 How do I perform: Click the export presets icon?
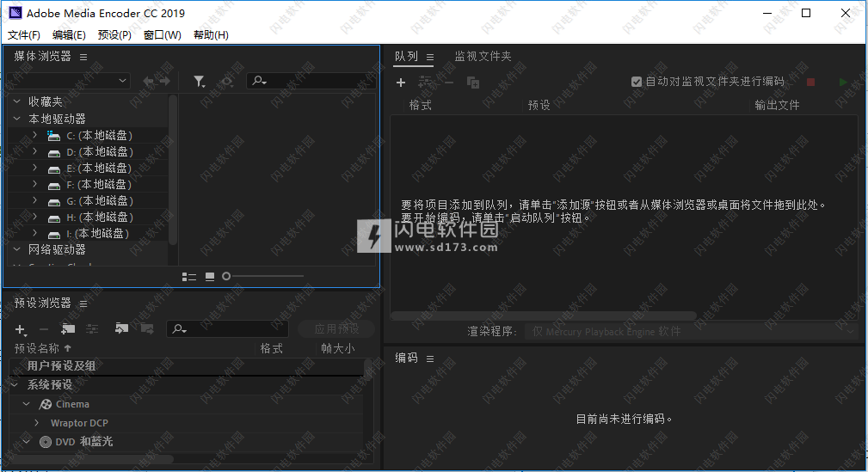point(147,329)
